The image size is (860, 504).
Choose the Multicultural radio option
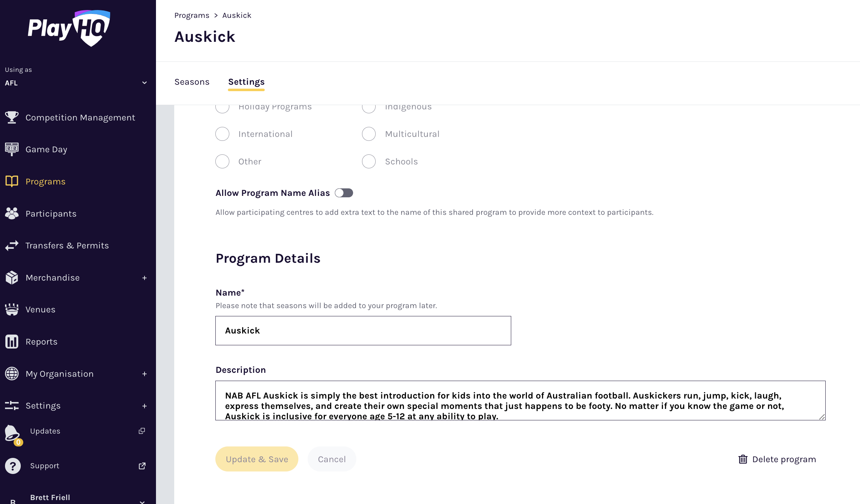click(x=369, y=134)
